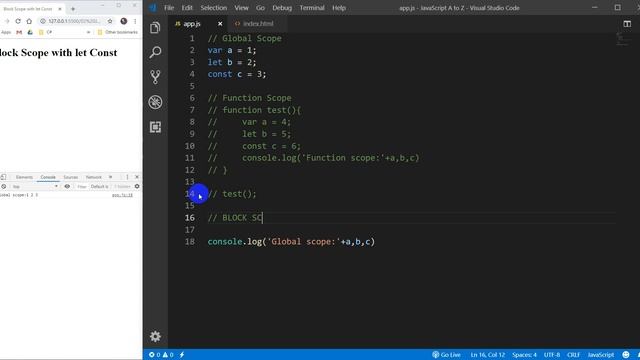Open the Apps bookmarks shortcut
The width and height of the screenshot is (640, 360).
6,32
